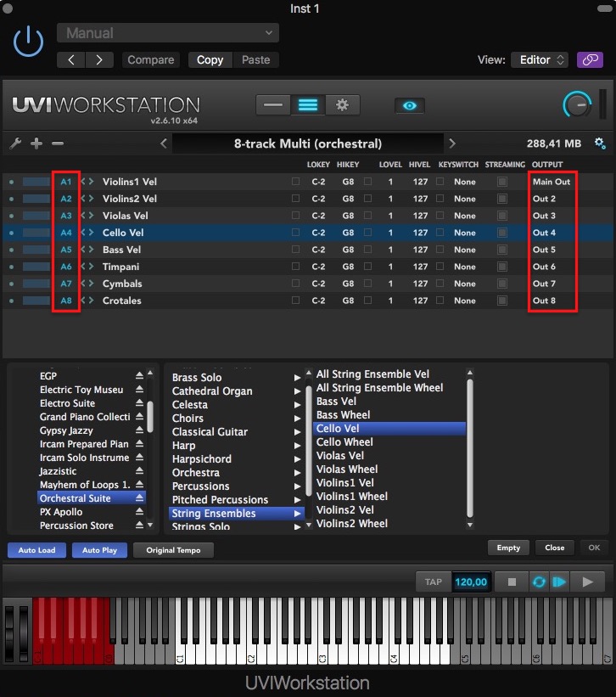Click the Close browser button
The width and height of the screenshot is (616, 697).
(x=555, y=548)
